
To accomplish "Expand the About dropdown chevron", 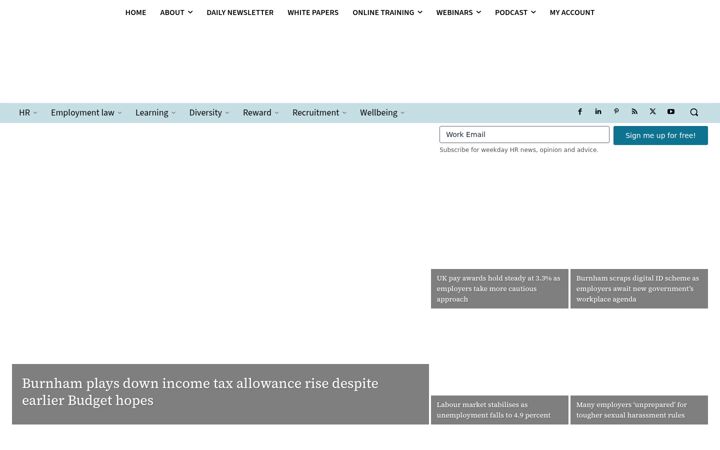I will (x=190, y=12).
